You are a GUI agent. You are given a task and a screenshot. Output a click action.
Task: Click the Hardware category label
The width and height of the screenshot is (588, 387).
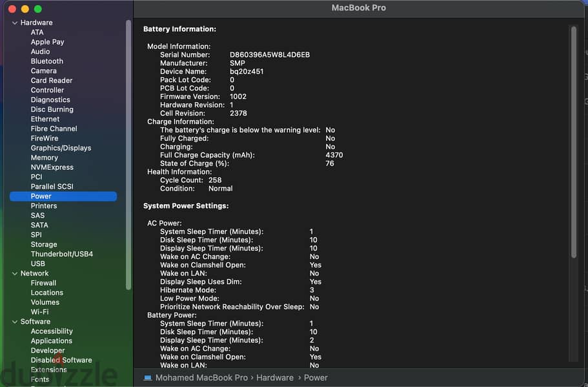(x=36, y=23)
